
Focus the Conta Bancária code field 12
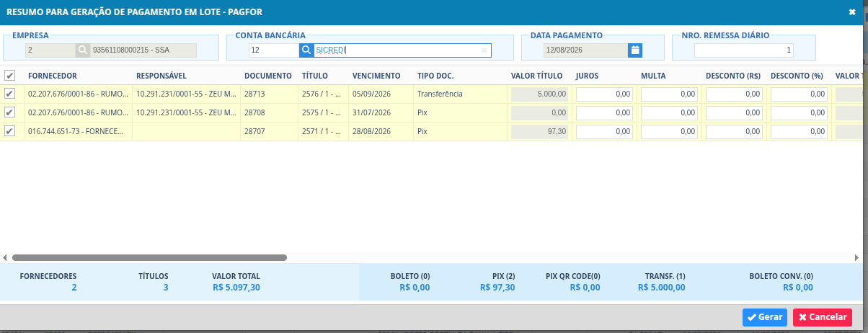pyautogui.click(x=274, y=50)
